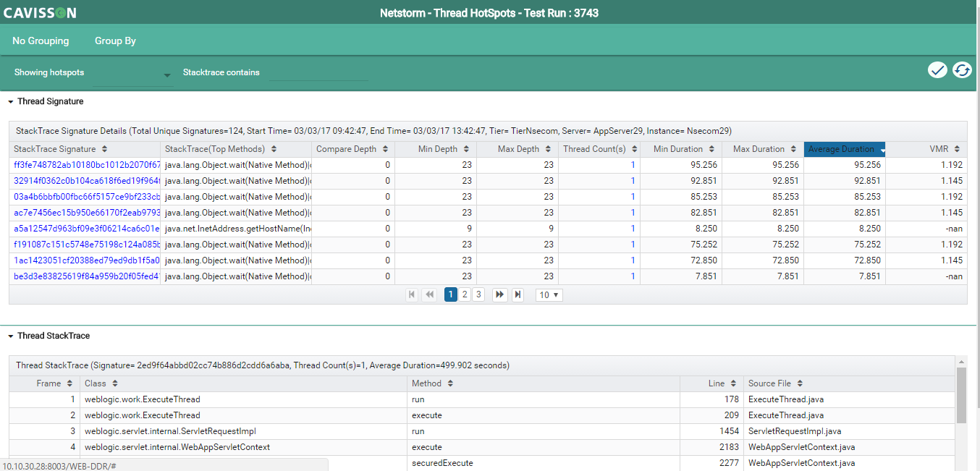The width and height of the screenshot is (980, 471).
Task: Open signature link starting with 03a4b6bbfb00f
Action: coord(86,197)
